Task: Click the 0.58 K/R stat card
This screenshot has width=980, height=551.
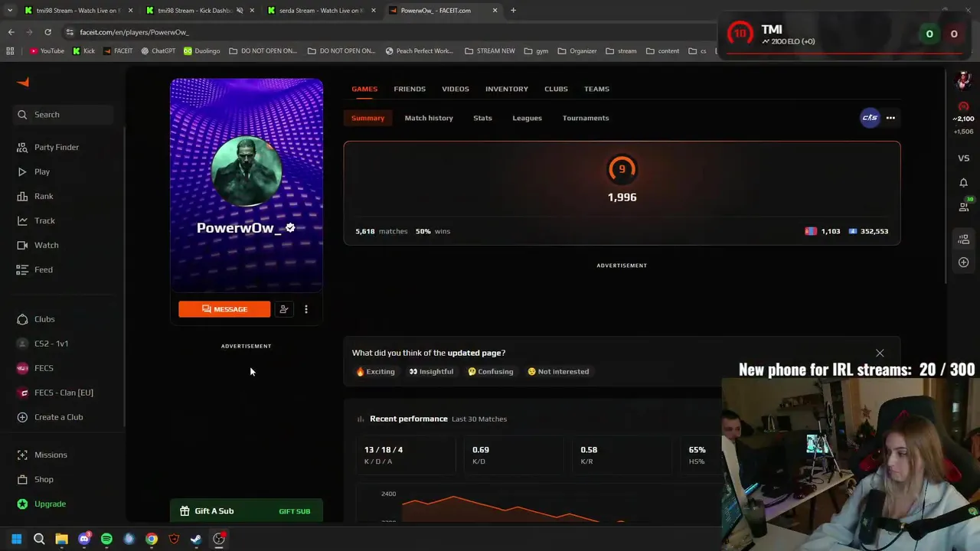Action: [x=621, y=455]
